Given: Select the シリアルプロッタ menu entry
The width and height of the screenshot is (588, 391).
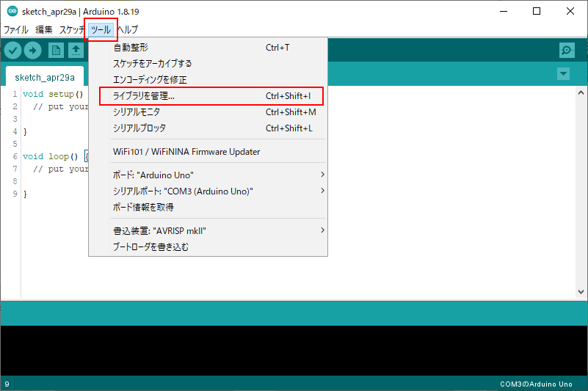Looking at the screenshot, I should [139, 128].
